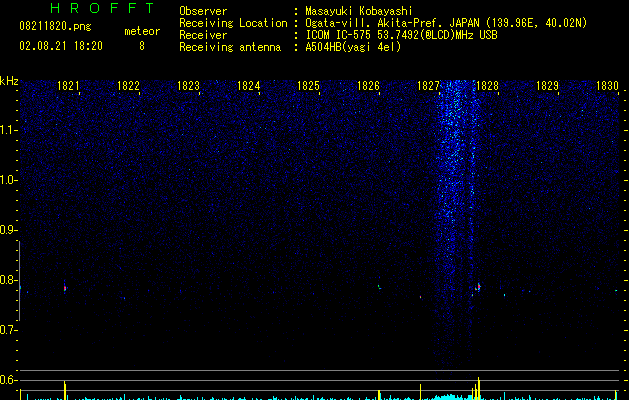Click the 1822 time axis marker
629x400 pixels.
pos(128,86)
